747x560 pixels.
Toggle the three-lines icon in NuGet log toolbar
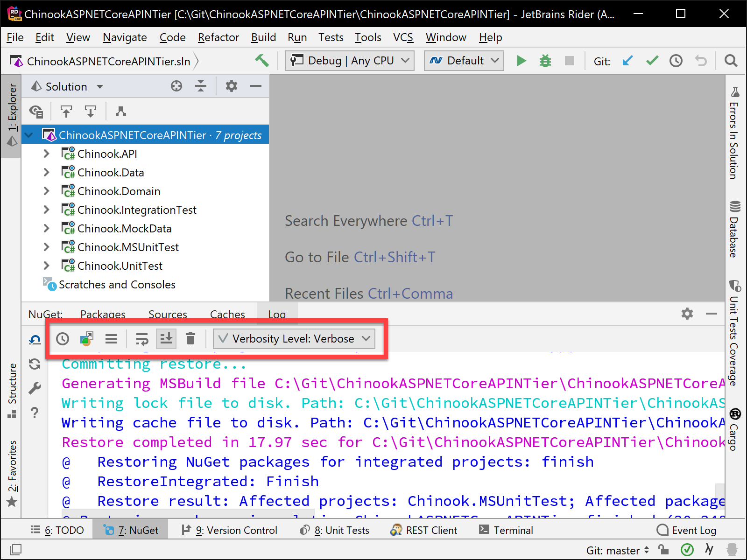pyautogui.click(x=111, y=339)
